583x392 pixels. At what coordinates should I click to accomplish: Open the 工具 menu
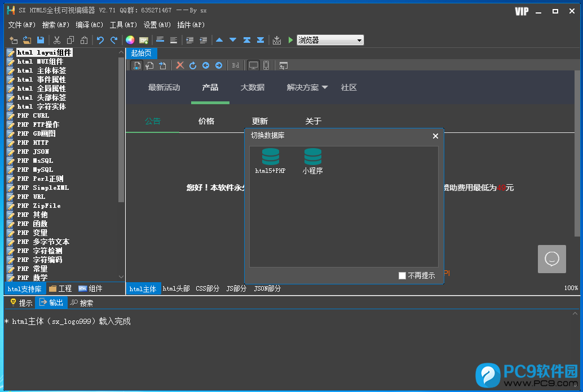click(x=123, y=25)
